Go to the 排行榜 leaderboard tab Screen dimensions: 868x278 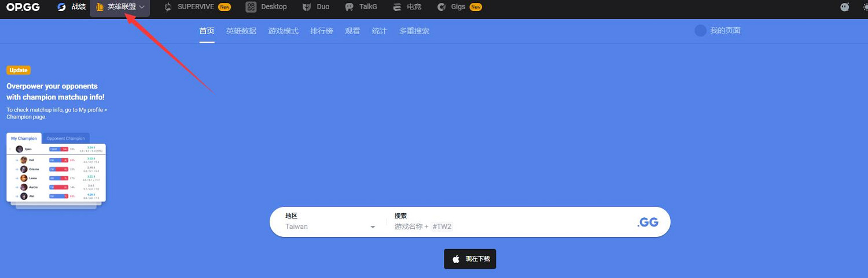click(322, 31)
